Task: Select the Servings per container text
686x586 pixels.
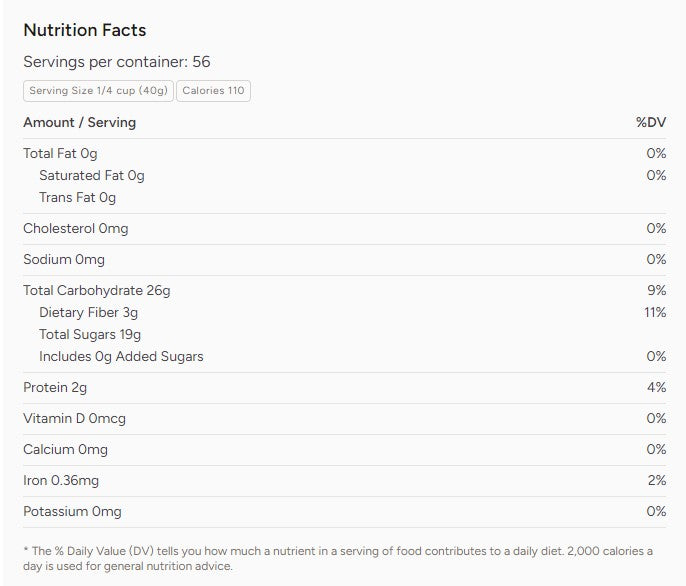Action: click(117, 62)
